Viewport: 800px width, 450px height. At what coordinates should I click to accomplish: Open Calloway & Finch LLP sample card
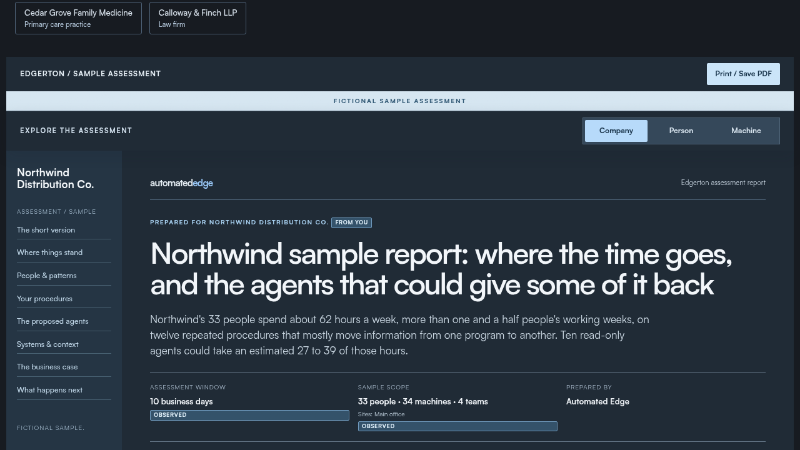(x=197, y=18)
